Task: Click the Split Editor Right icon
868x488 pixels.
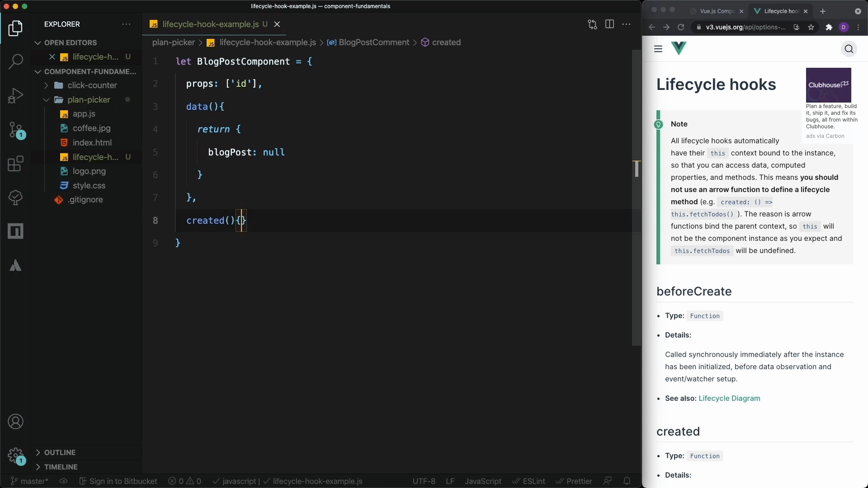Action: tap(609, 24)
